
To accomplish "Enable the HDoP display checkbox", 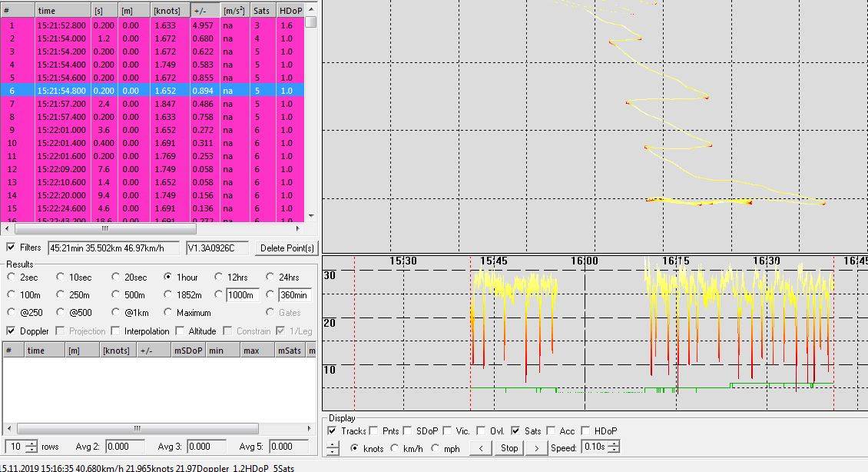I will pyautogui.click(x=586, y=431).
